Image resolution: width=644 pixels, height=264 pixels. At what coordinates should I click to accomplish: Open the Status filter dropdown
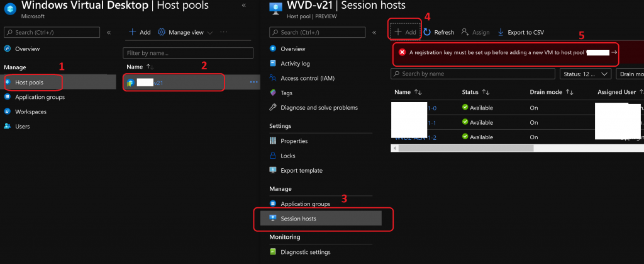point(586,74)
